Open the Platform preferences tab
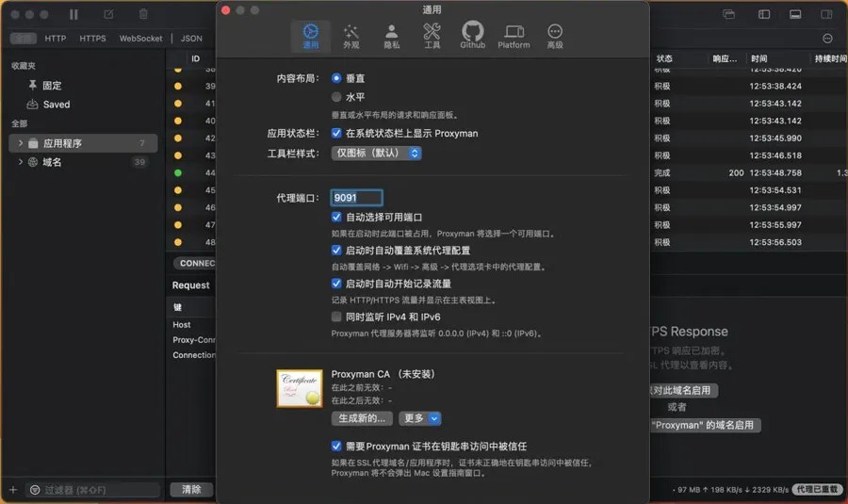This screenshot has height=504, width=848. [x=514, y=37]
